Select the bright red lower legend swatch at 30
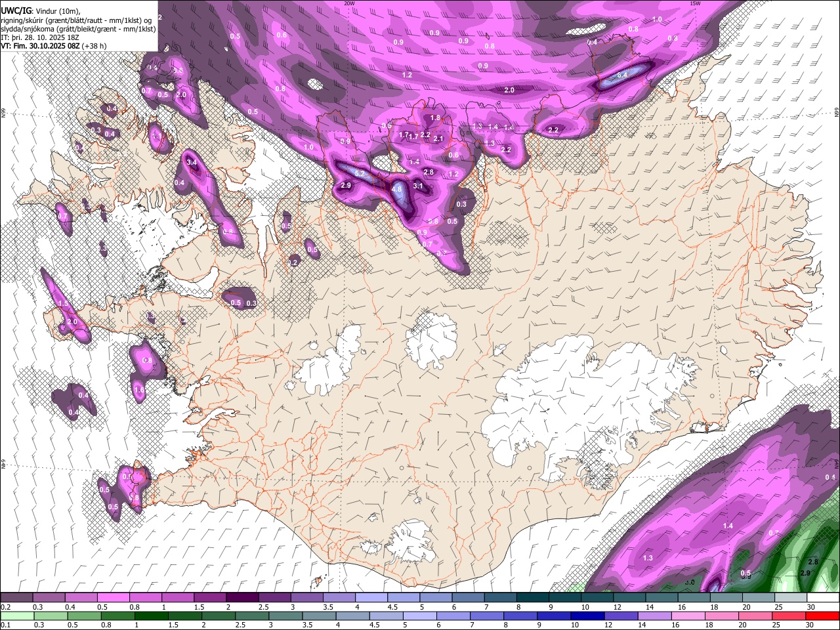 point(822,616)
